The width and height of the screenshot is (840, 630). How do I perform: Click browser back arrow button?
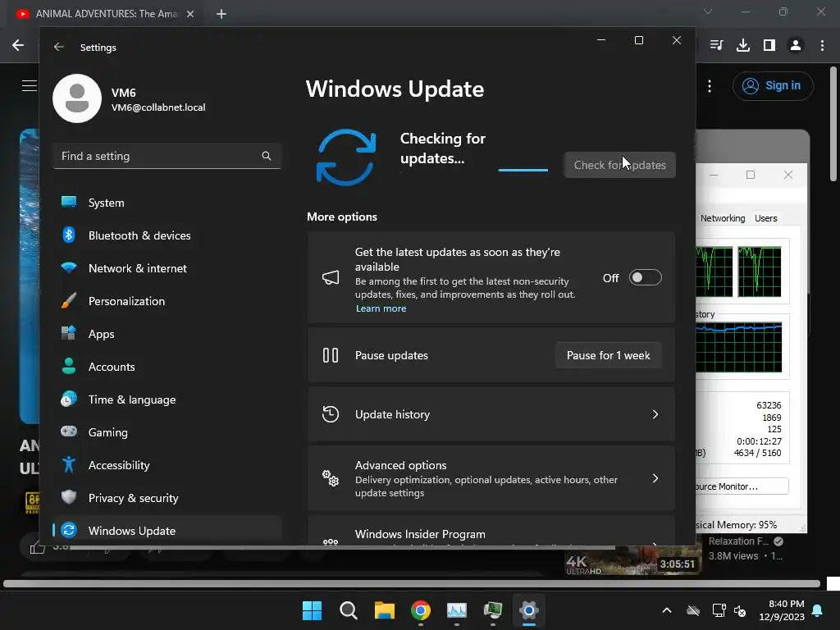coord(18,45)
